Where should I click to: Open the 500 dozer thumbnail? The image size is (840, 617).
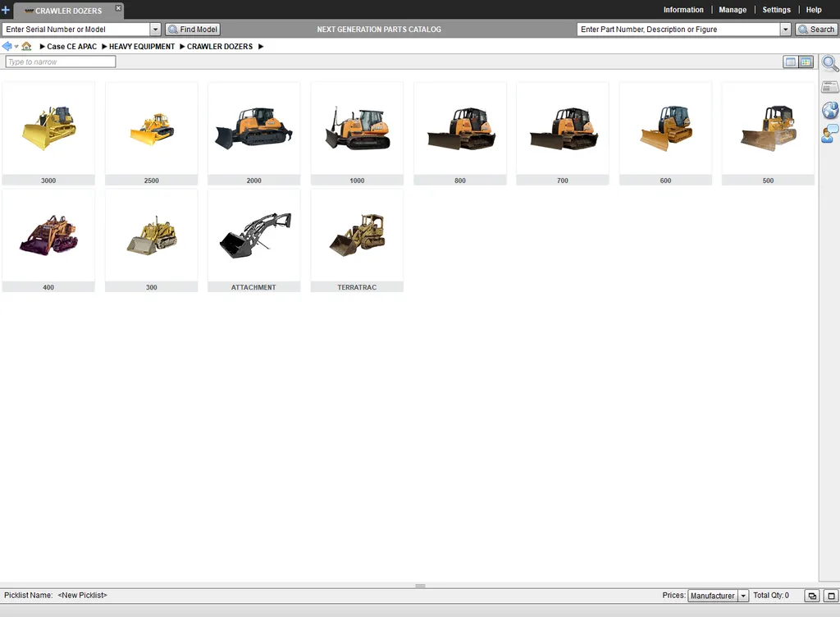[768, 134]
